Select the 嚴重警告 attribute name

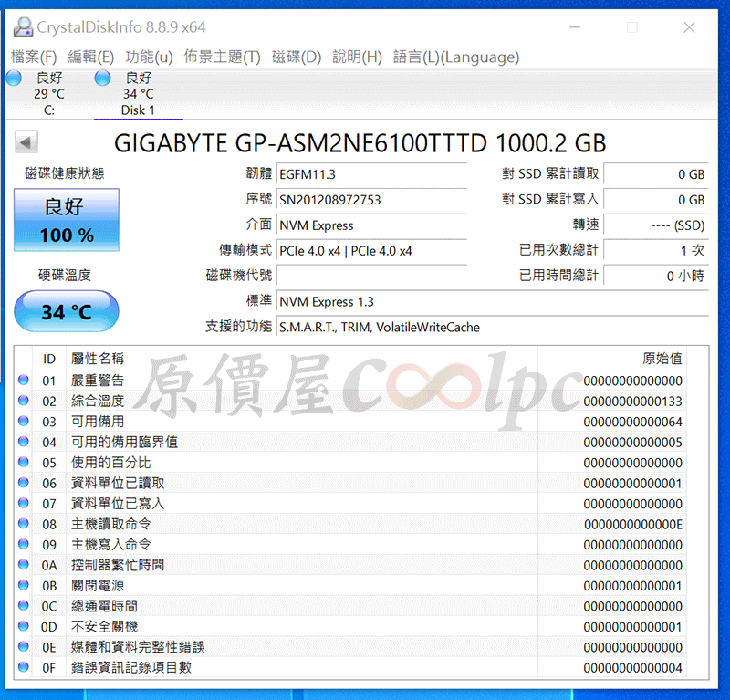(x=98, y=381)
